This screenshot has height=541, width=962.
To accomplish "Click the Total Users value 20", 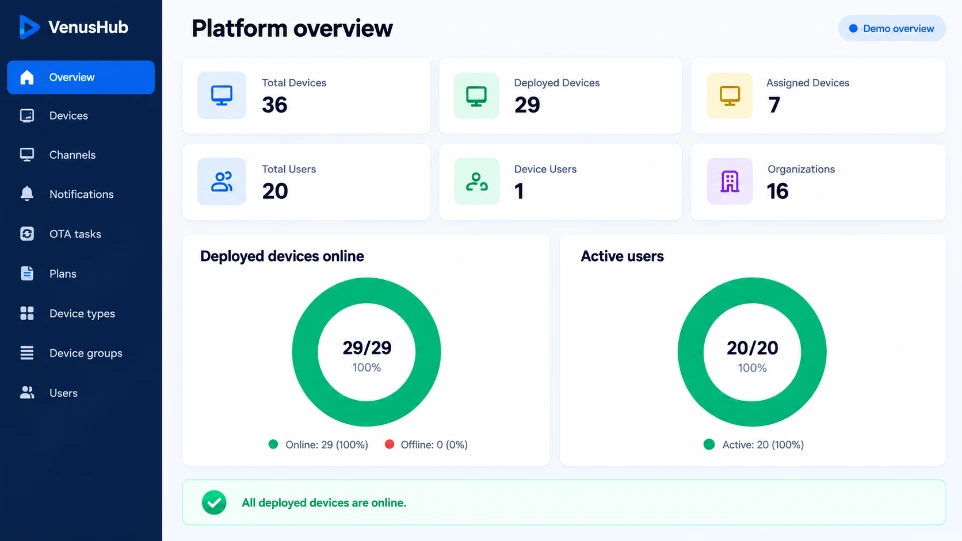I will (x=275, y=191).
